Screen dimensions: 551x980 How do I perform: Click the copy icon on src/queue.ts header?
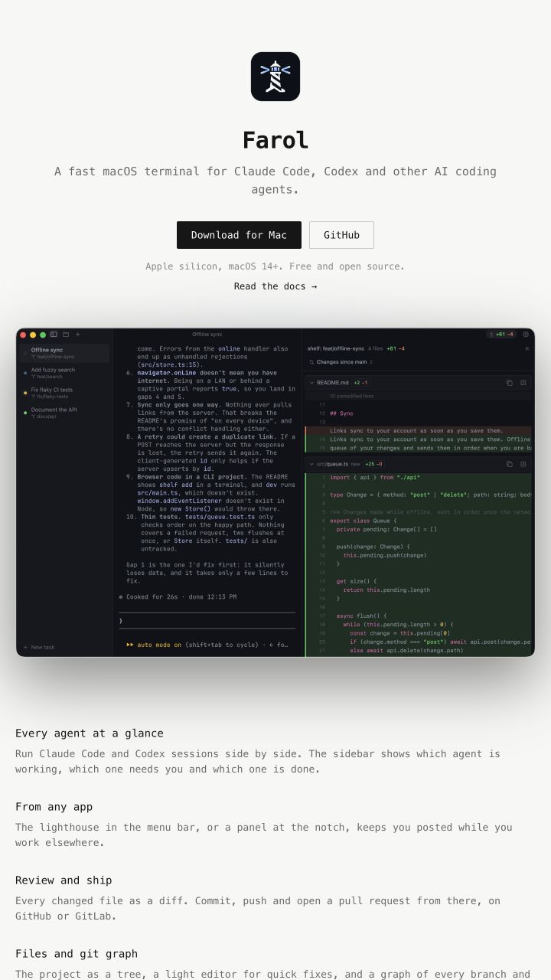(509, 464)
